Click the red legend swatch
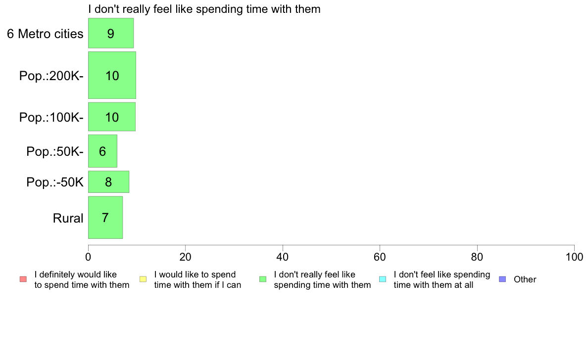Viewport: 588px width, 364px height. 23,279
